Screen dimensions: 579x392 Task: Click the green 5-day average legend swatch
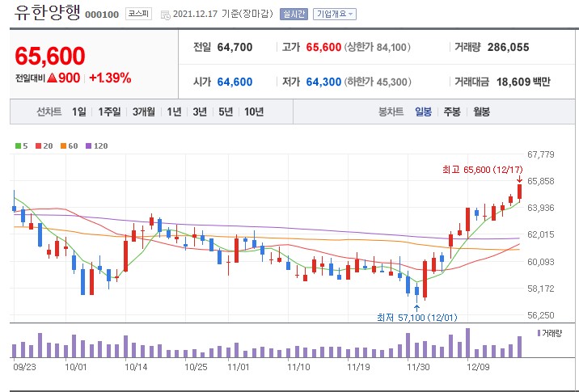pyautogui.click(x=18, y=146)
